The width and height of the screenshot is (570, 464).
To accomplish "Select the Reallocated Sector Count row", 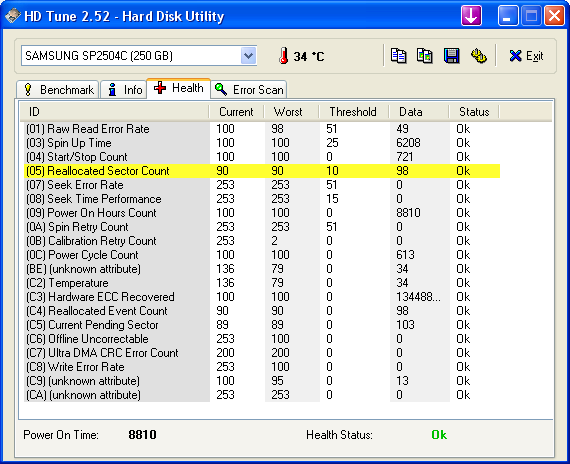I will 262,171.
